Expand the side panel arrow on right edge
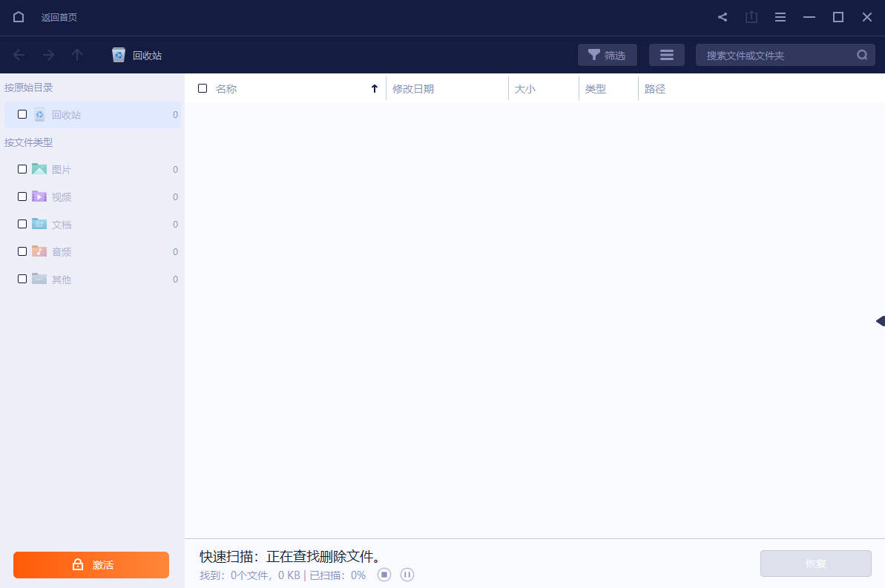885x588 pixels. (881, 321)
